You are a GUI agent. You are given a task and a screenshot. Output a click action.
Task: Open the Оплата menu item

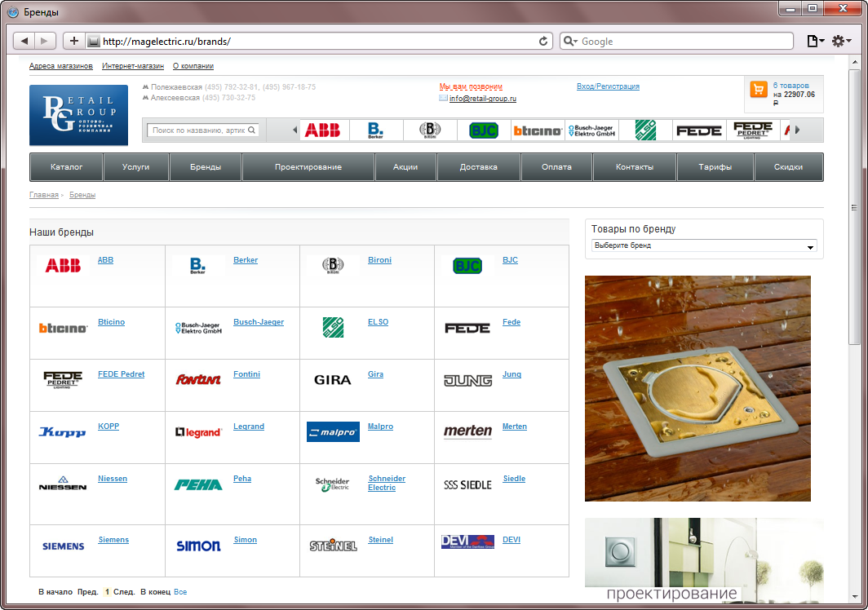(x=557, y=166)
